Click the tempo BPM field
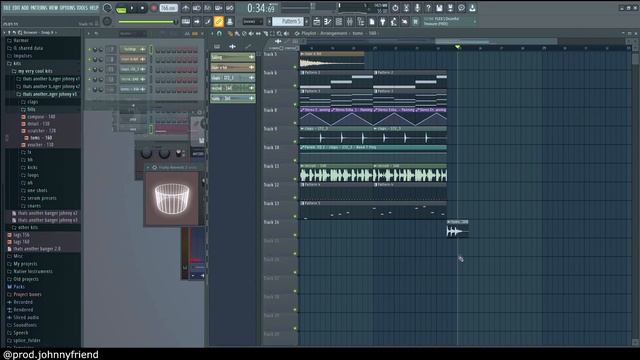The image size is (640, 360). tap(168, 8)
